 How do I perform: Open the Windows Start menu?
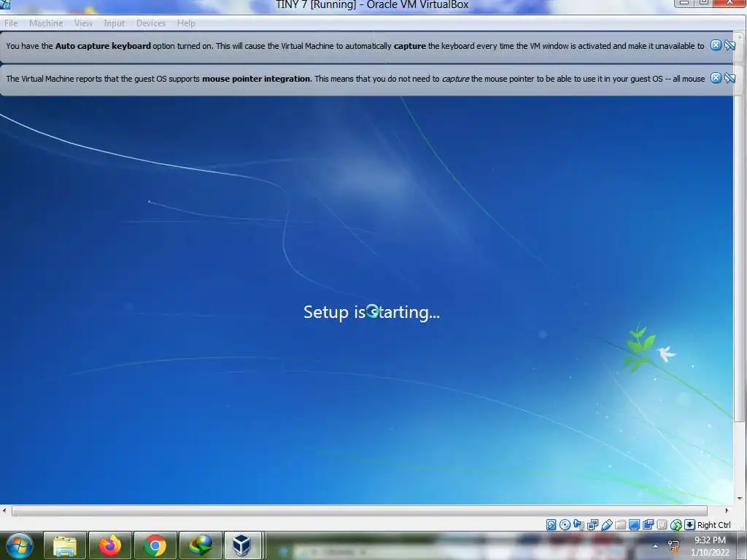[x=20, y=545]
